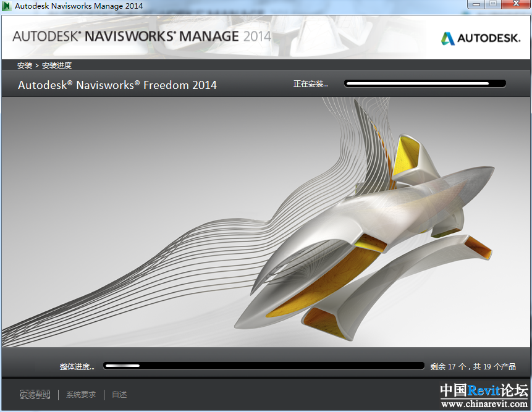This screenshot has width=532, height=412.
Task: Click the Navisworks icon in title bar
Action: pyautogui.click(x=7, y=6)
